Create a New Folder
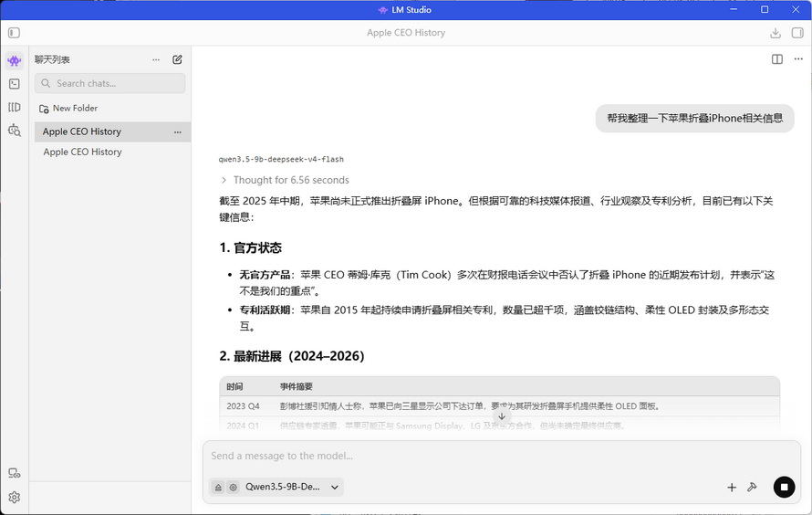This screenshot has height=515, width=812. pyautogui.click(x=68, y=109)
